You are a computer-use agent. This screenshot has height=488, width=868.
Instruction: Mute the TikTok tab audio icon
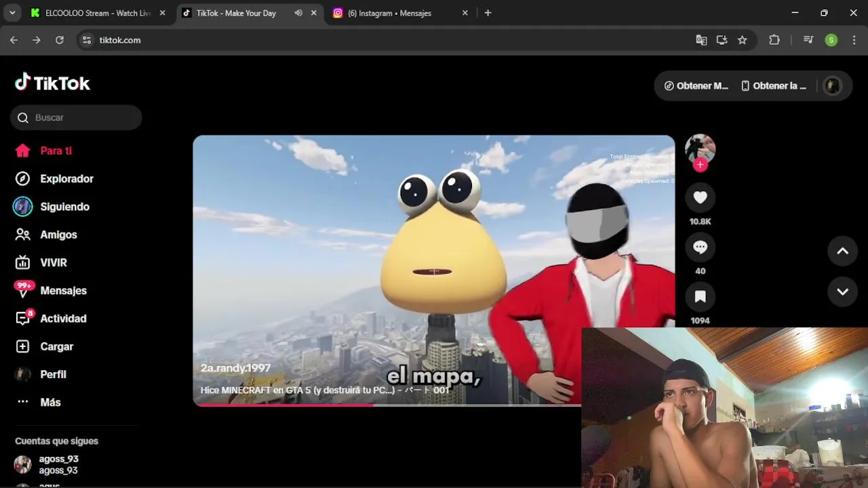pyautogui.click(x=298, y=13)
